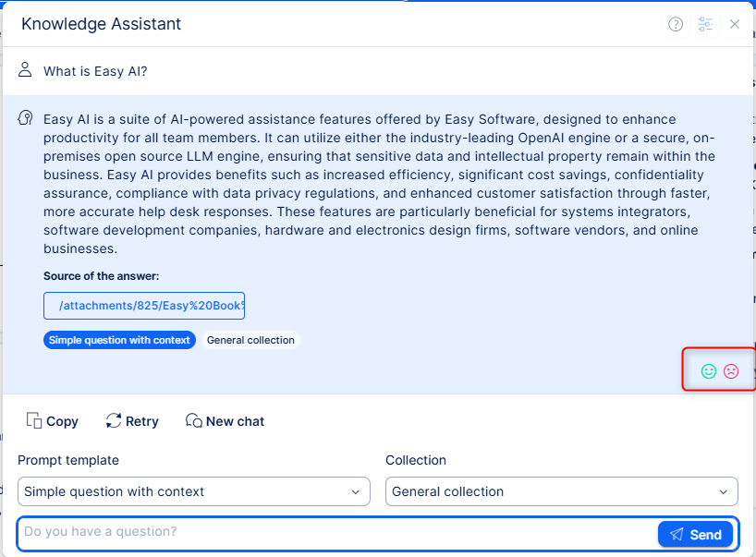
Task: Open the source attachment link
Action: pos(144,306)
